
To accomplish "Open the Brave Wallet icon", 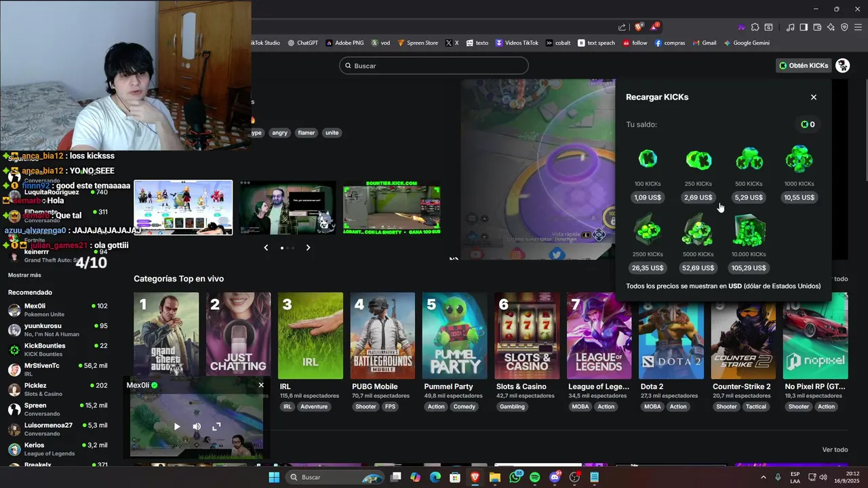I will tap(817, 27).
